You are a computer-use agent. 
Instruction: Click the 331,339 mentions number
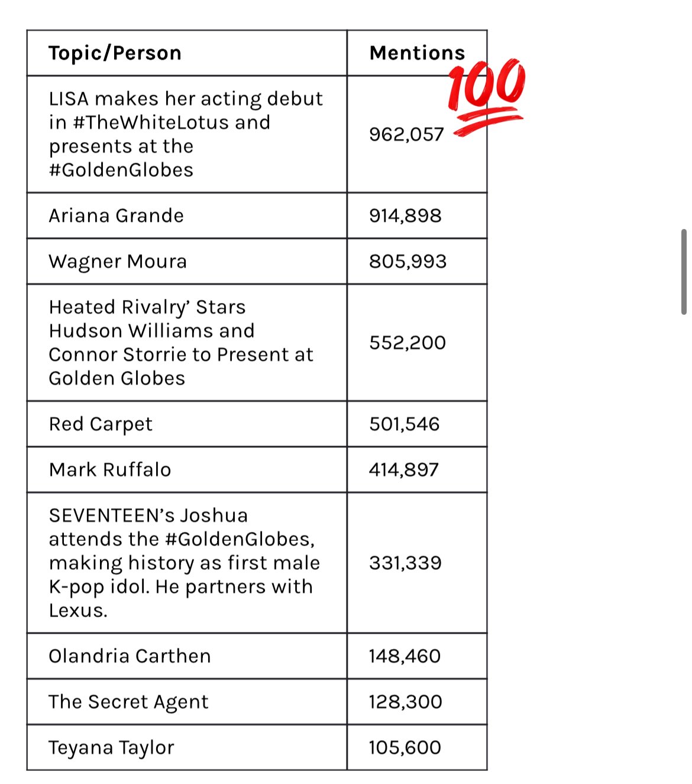405,563
